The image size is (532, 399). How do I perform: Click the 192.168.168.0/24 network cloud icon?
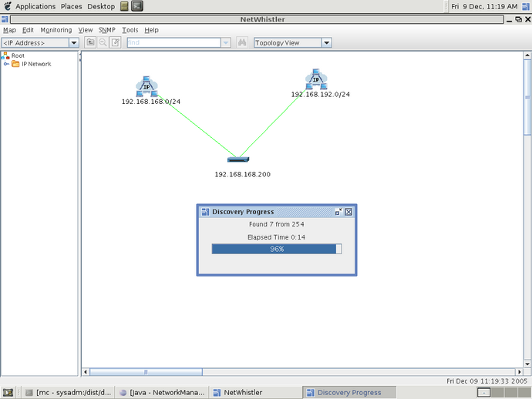tap(146, 86)
